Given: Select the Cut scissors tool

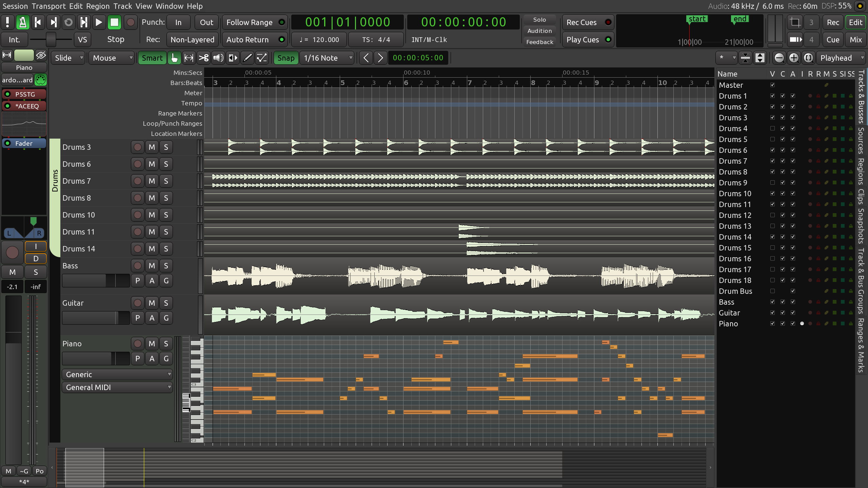Looking at the screenshot, I should (x=203, y=58).
